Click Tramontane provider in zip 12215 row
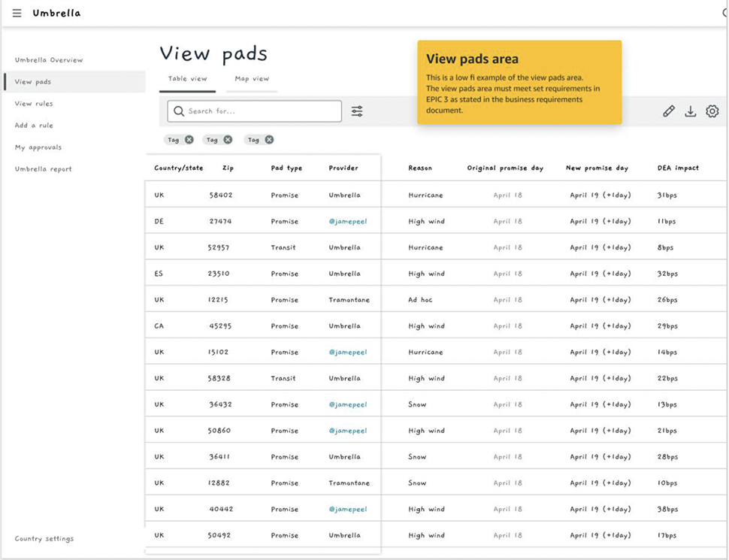Image resolution: width=729 pixels, height=560 pixels. [349, 300]
